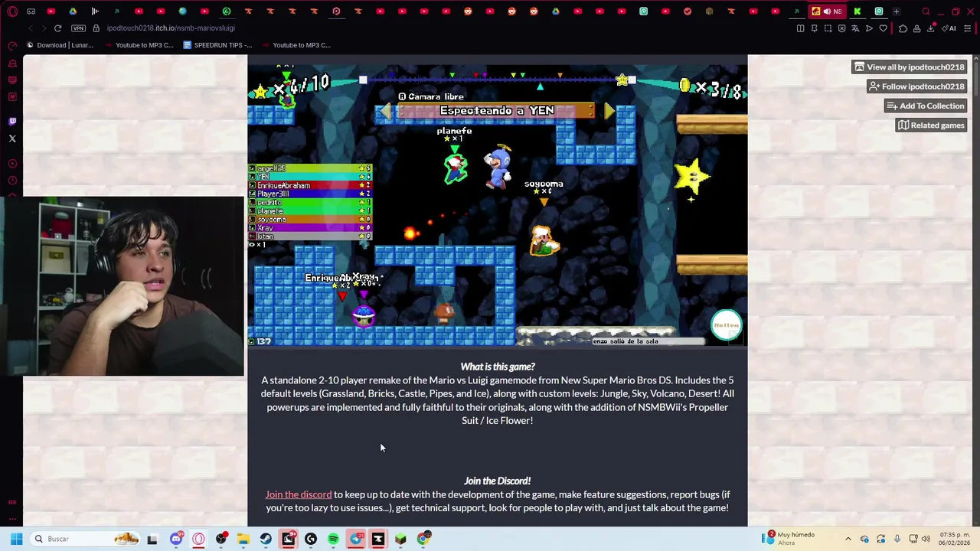The width and height of the screenshot is (980, 551).
Task: Show hidden system tray icons
Action: click(848, 539)
